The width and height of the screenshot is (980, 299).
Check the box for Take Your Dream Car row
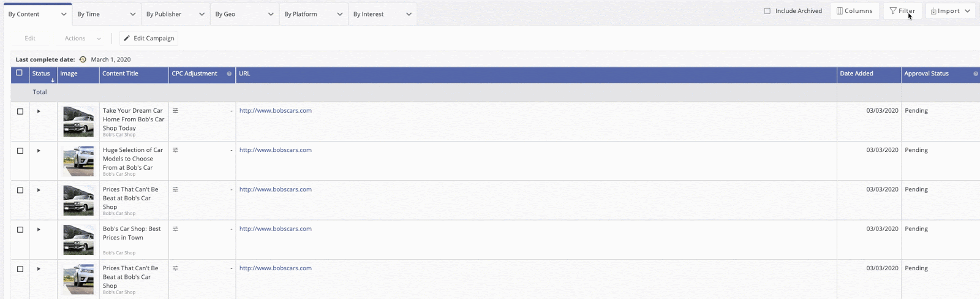tap(20, 112)
